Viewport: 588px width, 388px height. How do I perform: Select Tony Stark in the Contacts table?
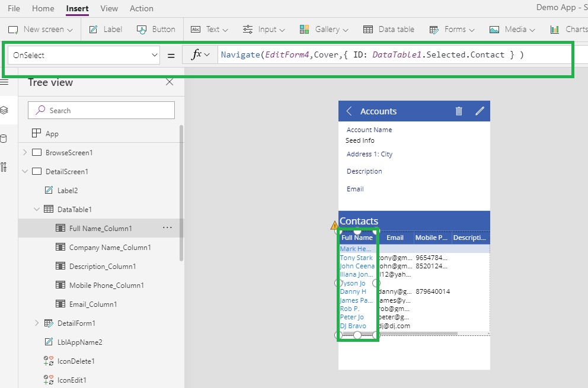(x=356, y=257)
